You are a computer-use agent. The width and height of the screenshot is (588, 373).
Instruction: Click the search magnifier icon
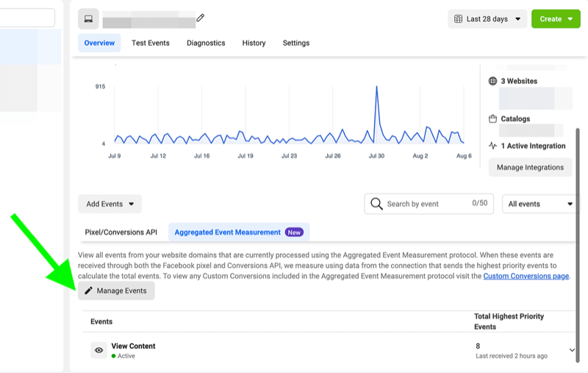376,204
